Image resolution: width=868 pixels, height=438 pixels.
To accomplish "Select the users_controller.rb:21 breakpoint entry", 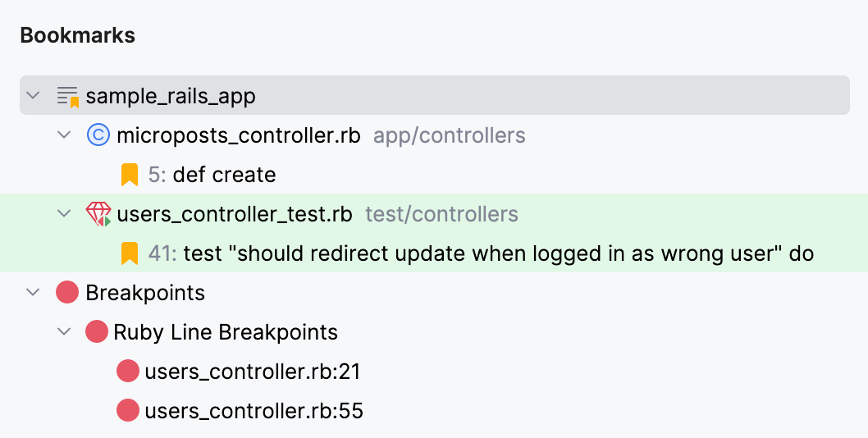I will tap(253, 372).
